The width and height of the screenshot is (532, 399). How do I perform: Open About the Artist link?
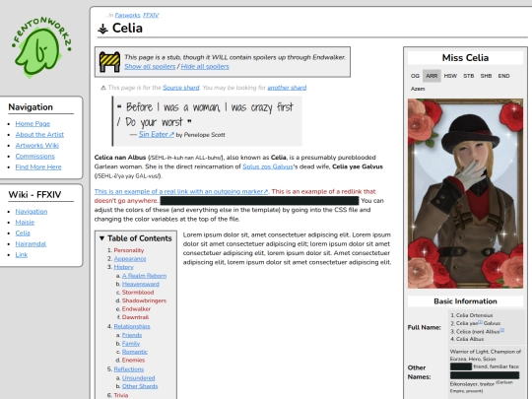[39, 135]
